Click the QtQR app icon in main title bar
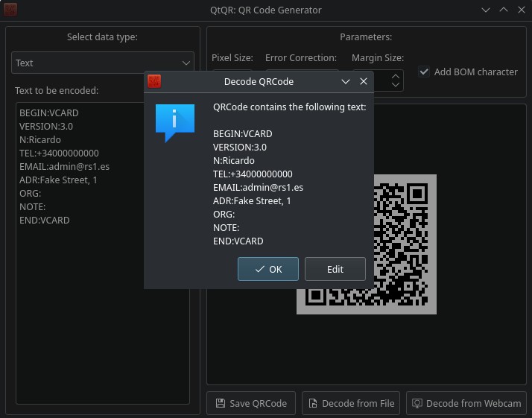 (x=10, y=10)
